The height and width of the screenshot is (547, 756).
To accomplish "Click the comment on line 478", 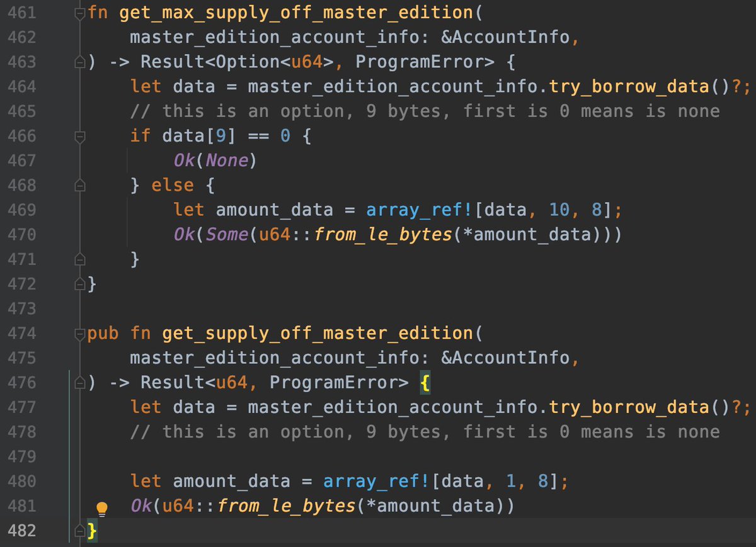I will [x=425, y=432].
